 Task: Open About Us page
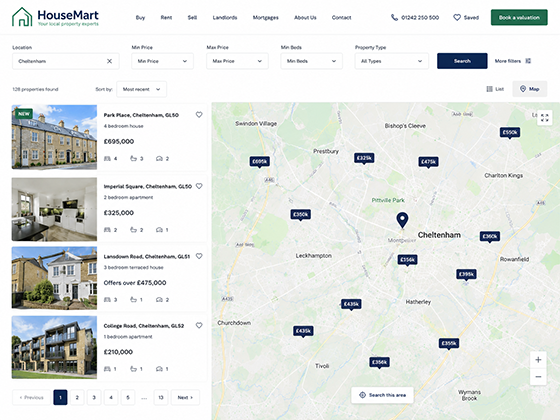(x=305, y=18)
